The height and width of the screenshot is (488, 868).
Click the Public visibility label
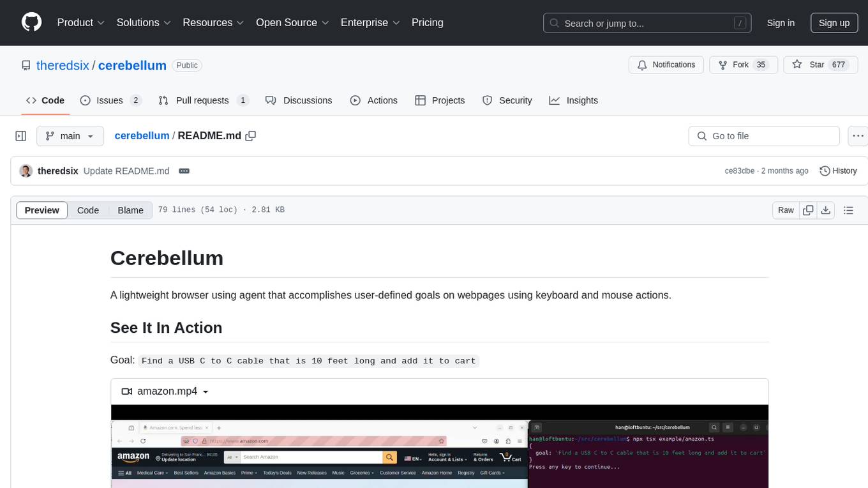coord(187,65)
